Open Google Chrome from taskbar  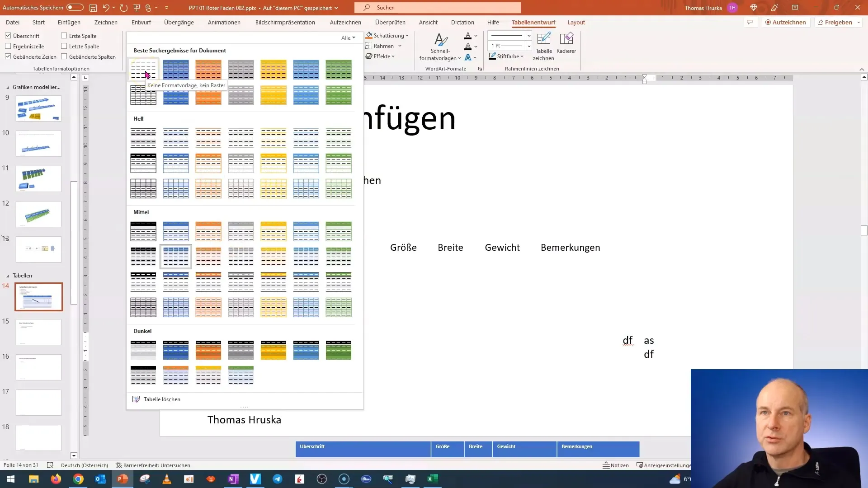pyautogui.click(x=78, y=479)
